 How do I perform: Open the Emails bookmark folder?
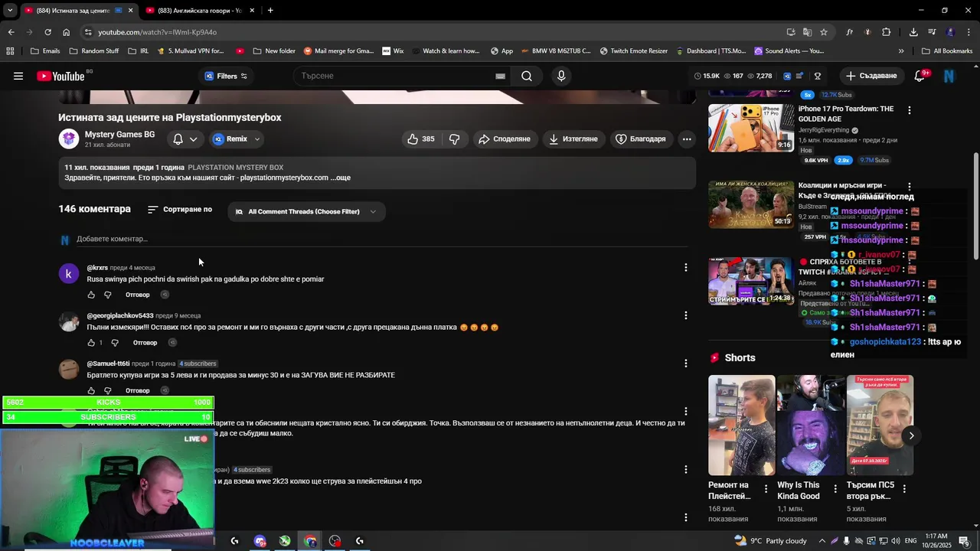[x=45, y=51]
